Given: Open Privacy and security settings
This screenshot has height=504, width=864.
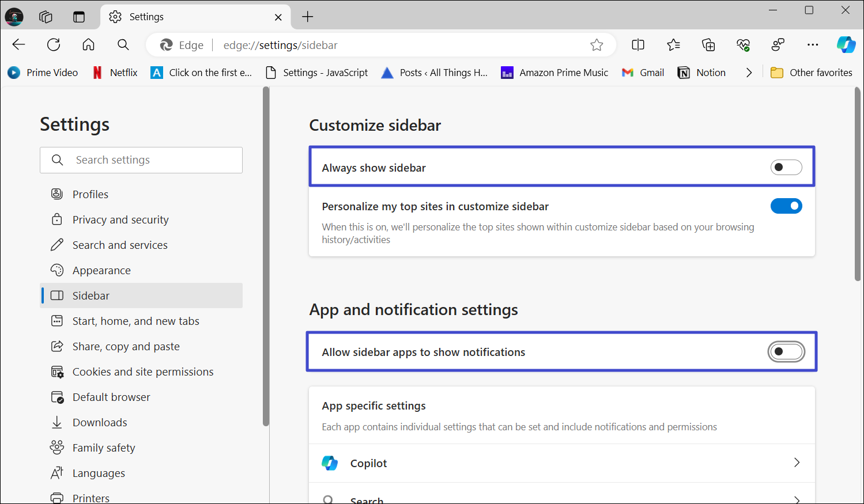Looking at the screenshot, I should tap(120, 220).
